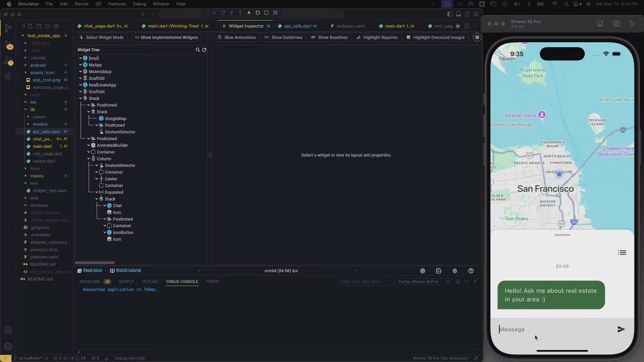
Task: Open the OUTPUT panel tab
Action: click(126, 282)
